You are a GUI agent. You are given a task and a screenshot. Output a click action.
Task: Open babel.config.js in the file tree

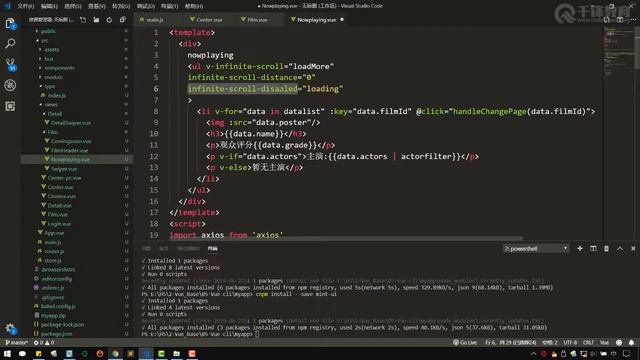(58, 306)
